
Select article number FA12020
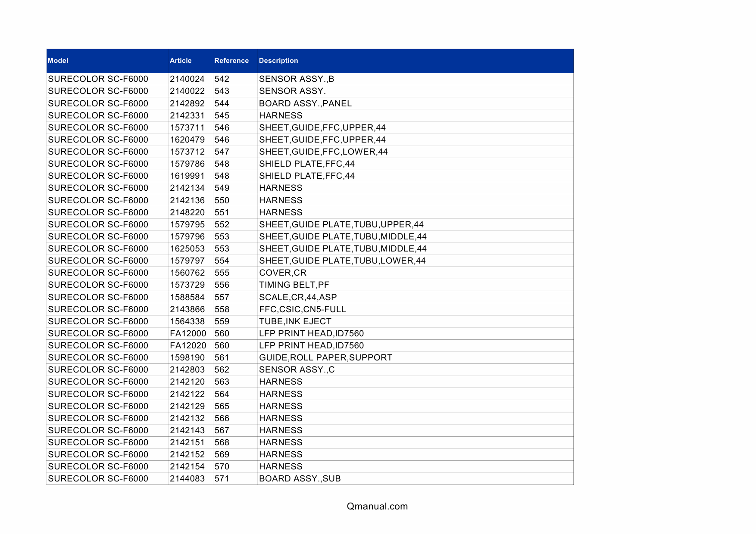(x=188, y=345)
